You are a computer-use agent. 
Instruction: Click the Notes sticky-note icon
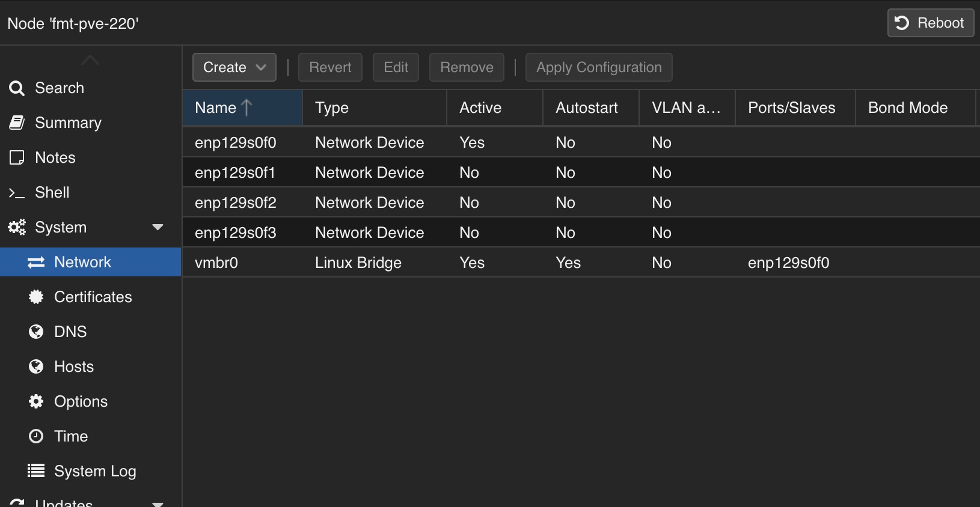click(17, 157)
